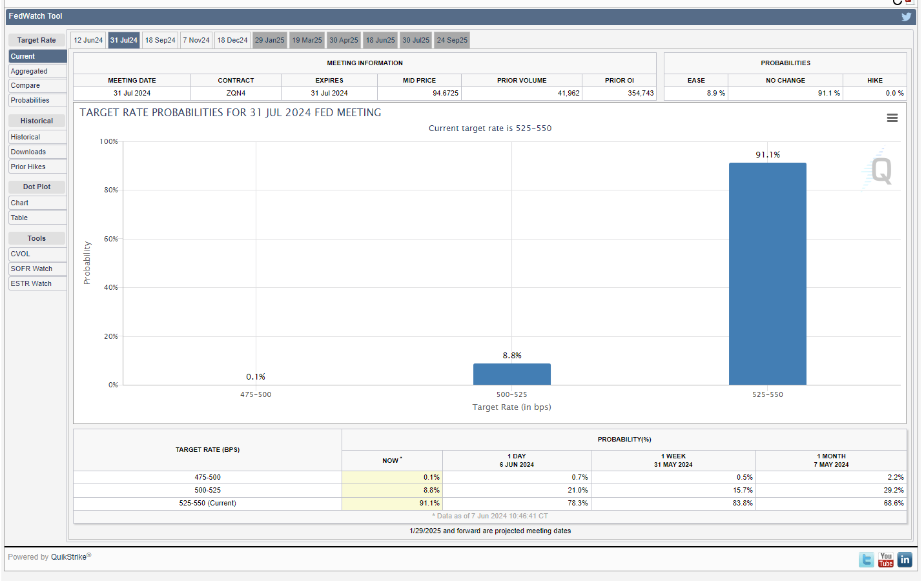Click the Twitter bird icon in header
Image resolution: width=924 pixels, height=581 pixels.
pos(906,17)
